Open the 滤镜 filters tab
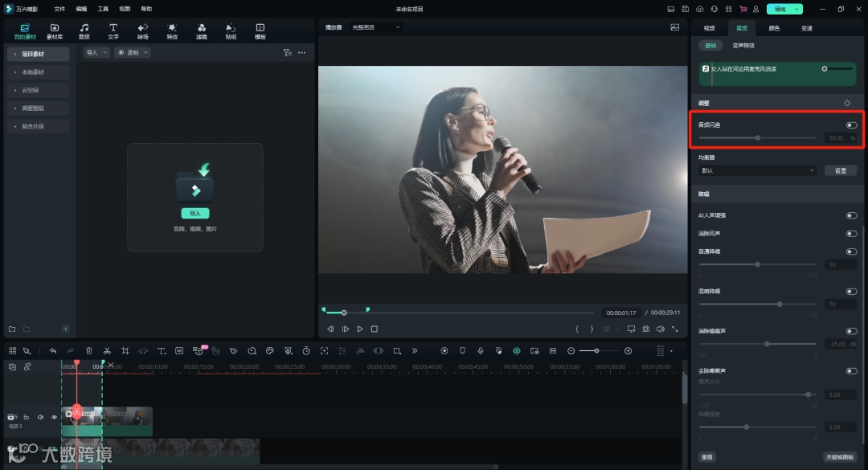868x470 pixels. [x=202, y=31]
